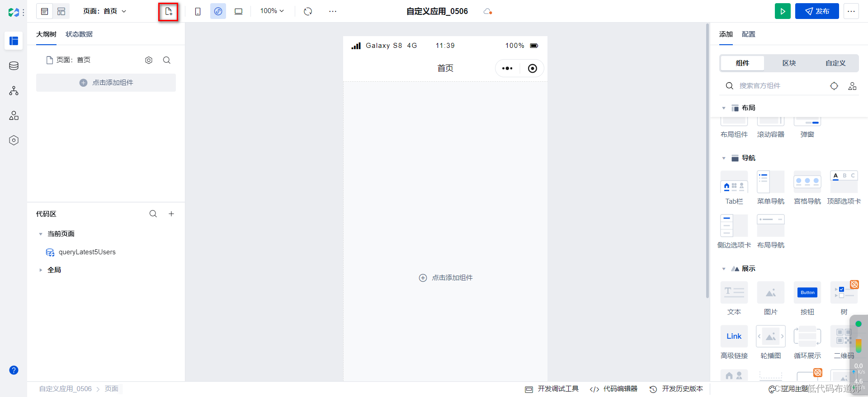
Task: Click the search icon in outline tree
Action: pos(167,60)
